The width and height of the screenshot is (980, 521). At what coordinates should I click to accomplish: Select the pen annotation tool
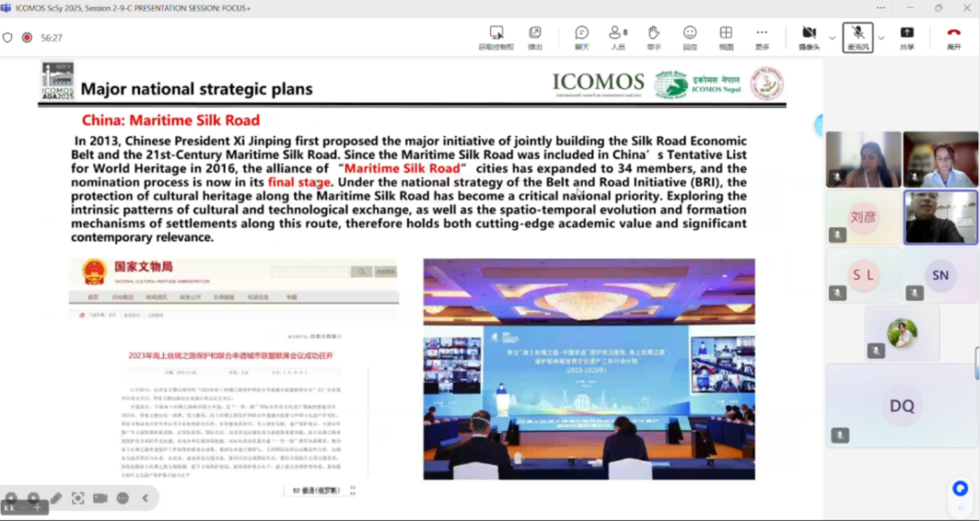(x=57, y=498)
